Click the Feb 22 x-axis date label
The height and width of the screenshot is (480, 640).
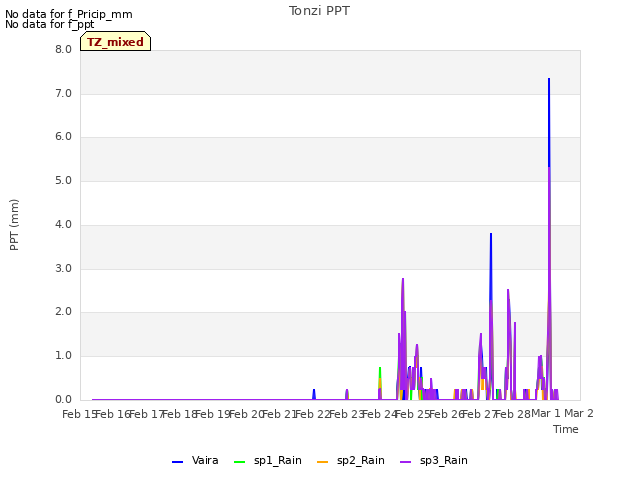pyautogui.click(x=313, y=414)
